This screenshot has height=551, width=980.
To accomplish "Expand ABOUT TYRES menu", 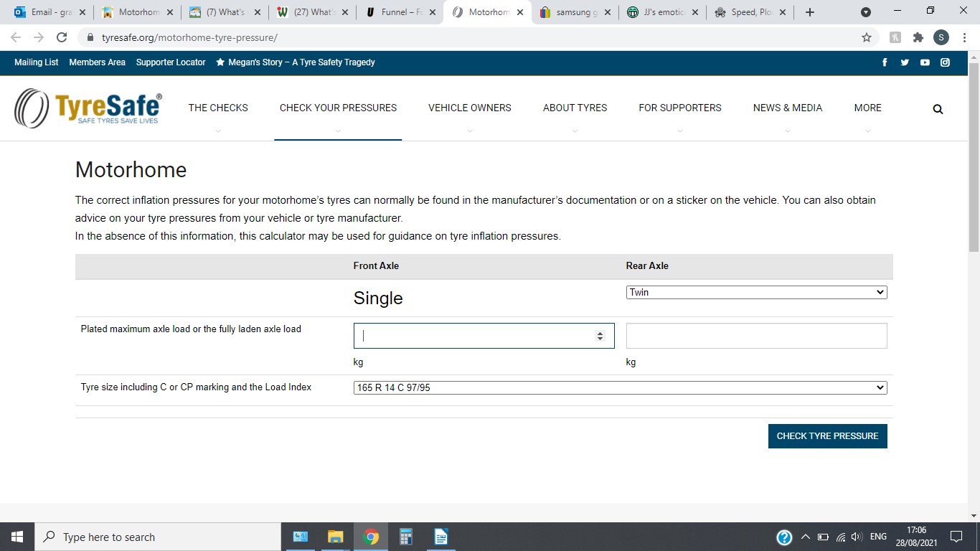I will pyautogui.click(x=575, y=108).
